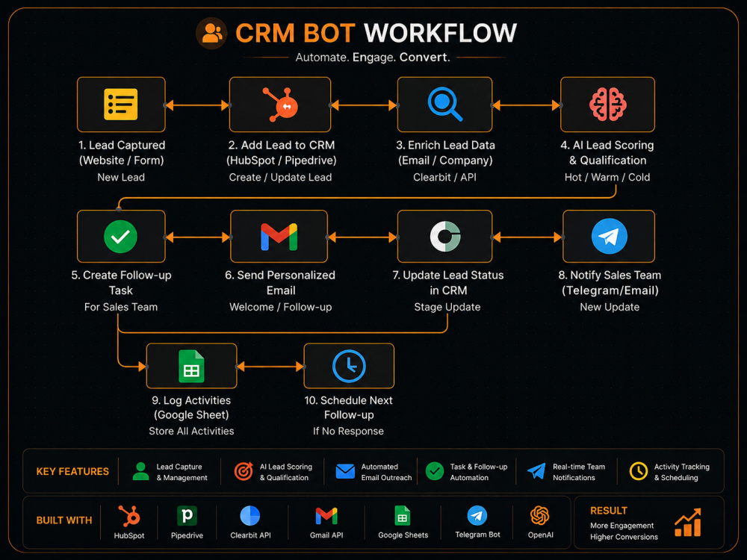Click '1. Lead Captured (Website / Form)' label
This screenshot has height=560, width=747.
coord(122,153)
